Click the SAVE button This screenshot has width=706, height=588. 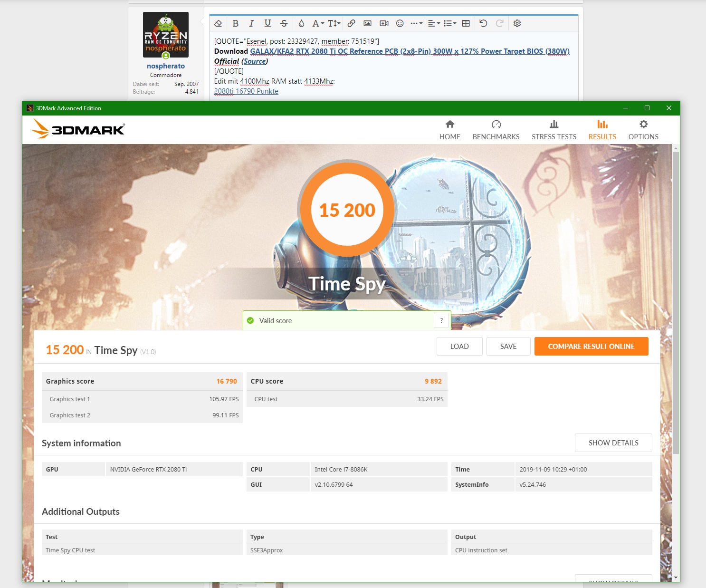pyautogui.click(x=508, y=347)
